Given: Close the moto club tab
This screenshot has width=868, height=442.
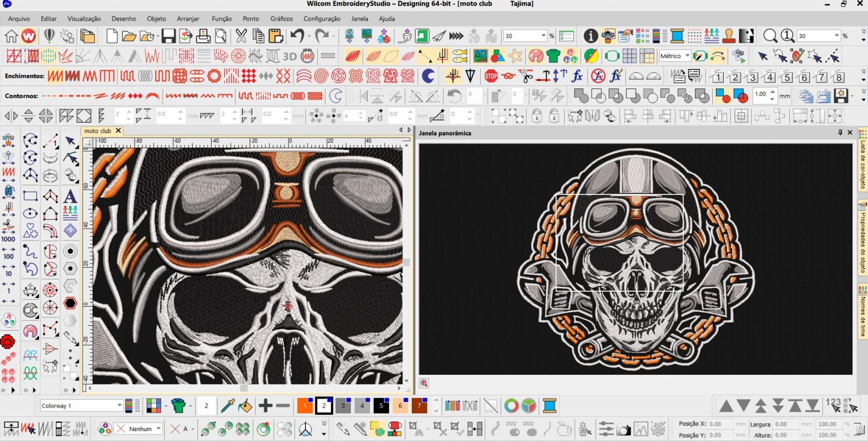Looking at the screenshot, I should 118,131.
